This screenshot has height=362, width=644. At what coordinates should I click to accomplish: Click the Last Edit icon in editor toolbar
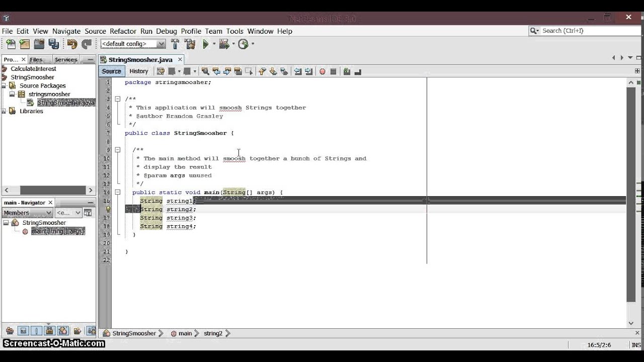tap(161, 71)
